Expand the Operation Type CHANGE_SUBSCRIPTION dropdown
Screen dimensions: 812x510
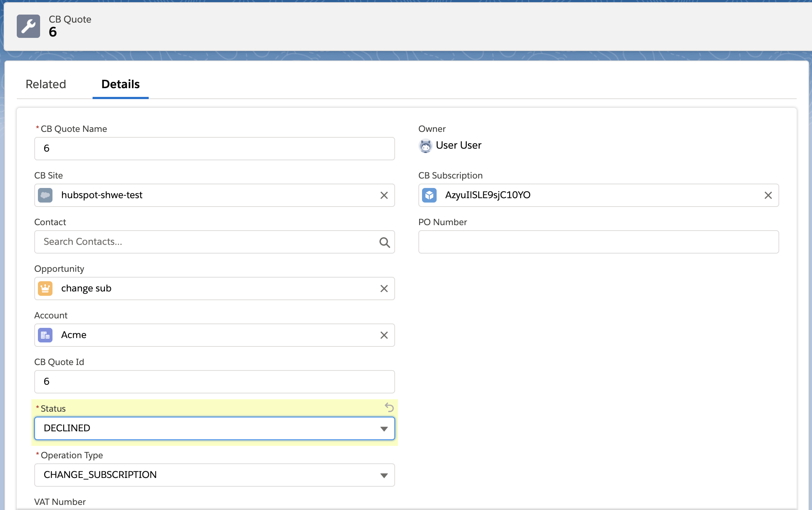pyautogui.click(x=214, y=475)
